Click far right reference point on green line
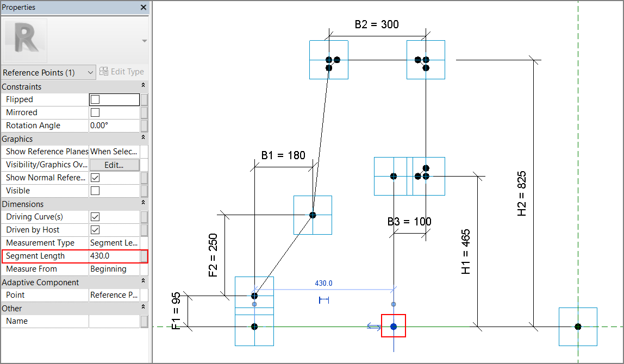This screenshot has width=624, height=364. [578, 327]
